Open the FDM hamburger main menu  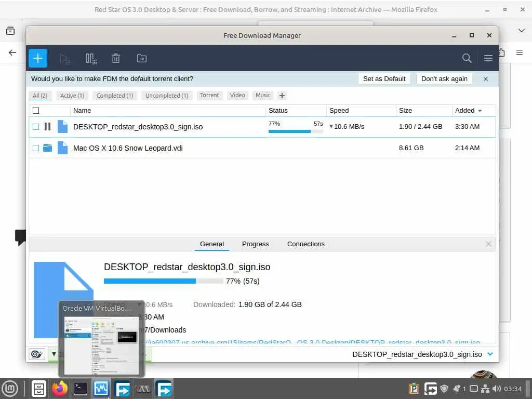click(x=488, y=58)
